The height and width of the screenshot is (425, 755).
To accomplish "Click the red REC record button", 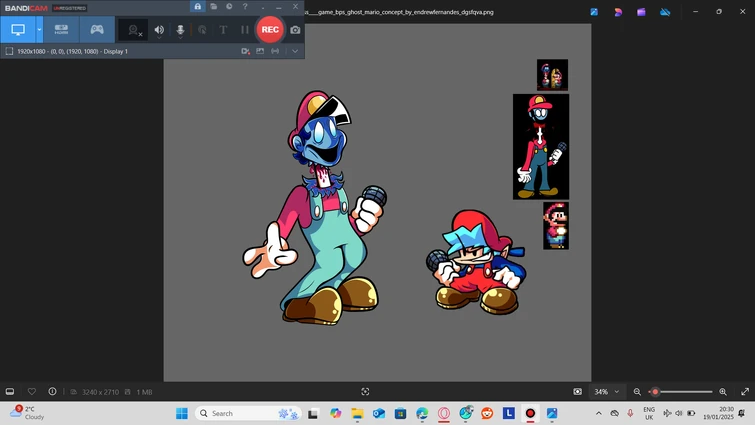I will pyautogui.click(x=270, y=30).
